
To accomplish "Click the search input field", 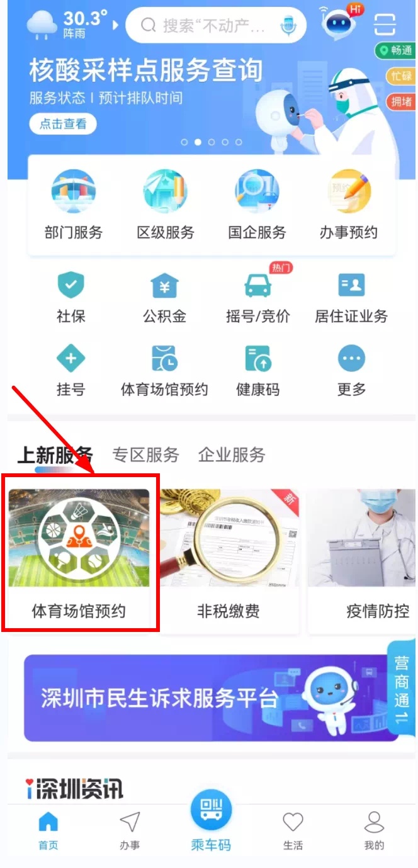I will (215, 26).
